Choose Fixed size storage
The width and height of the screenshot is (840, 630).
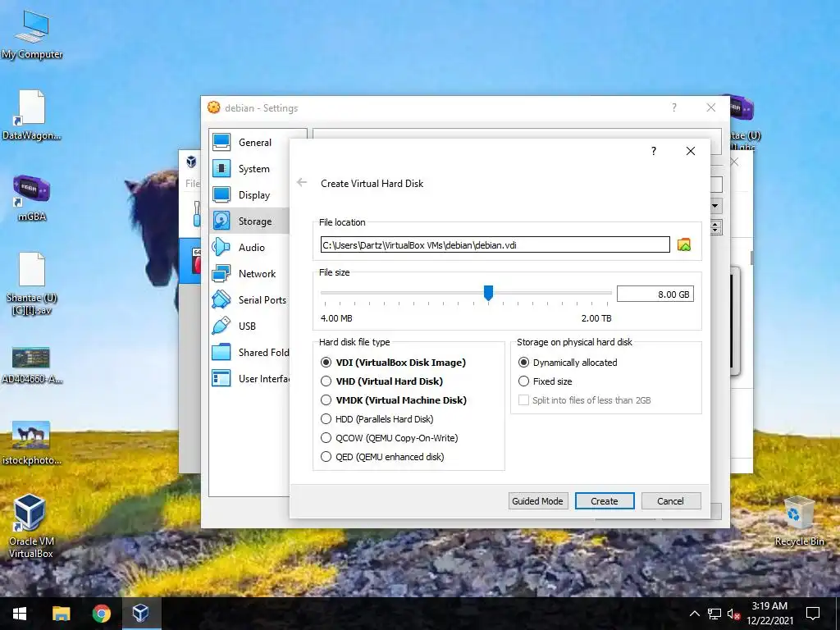point(546,381)
